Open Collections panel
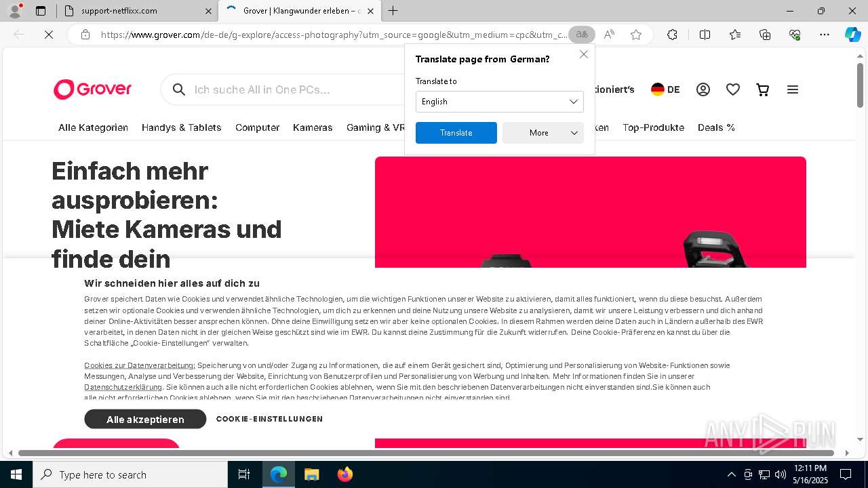Image resolution: width=868 pixels, height=488 pixels. tap(765, 35)
